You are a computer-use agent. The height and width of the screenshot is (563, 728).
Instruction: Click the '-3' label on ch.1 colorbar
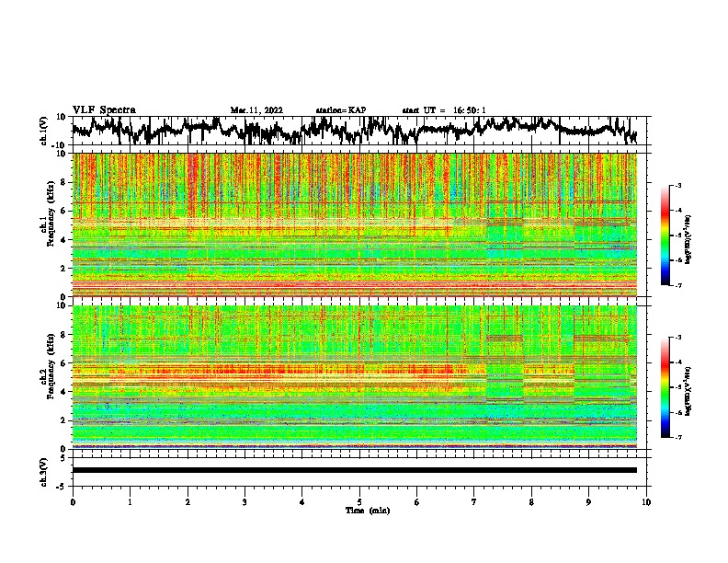pyautogui.click(x=678, y=185)
